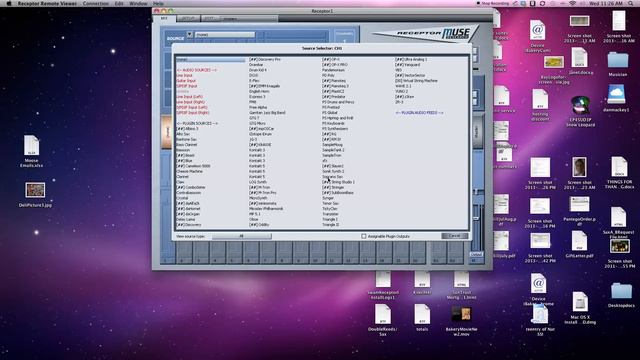The width and height of the screenshot is (640, 360).
Task: Select Vanguard plugin
Action: (407, 65)
